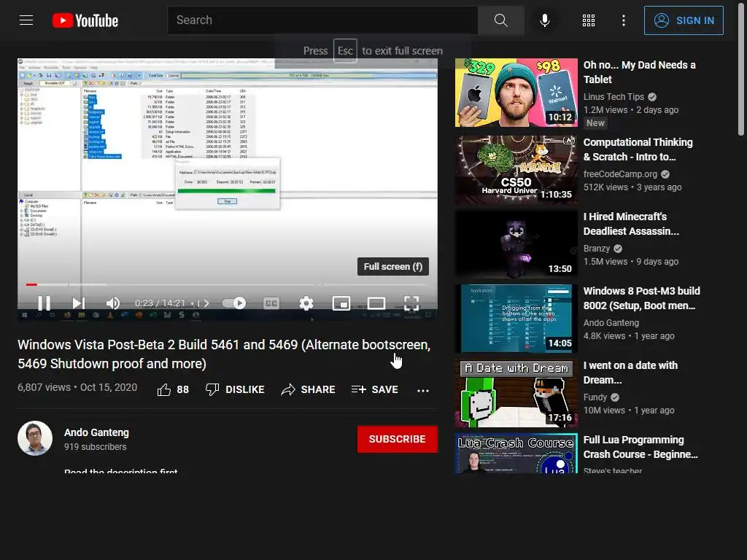Toggle the autoplay switch
Screen dimensions: 747x560
234,303
